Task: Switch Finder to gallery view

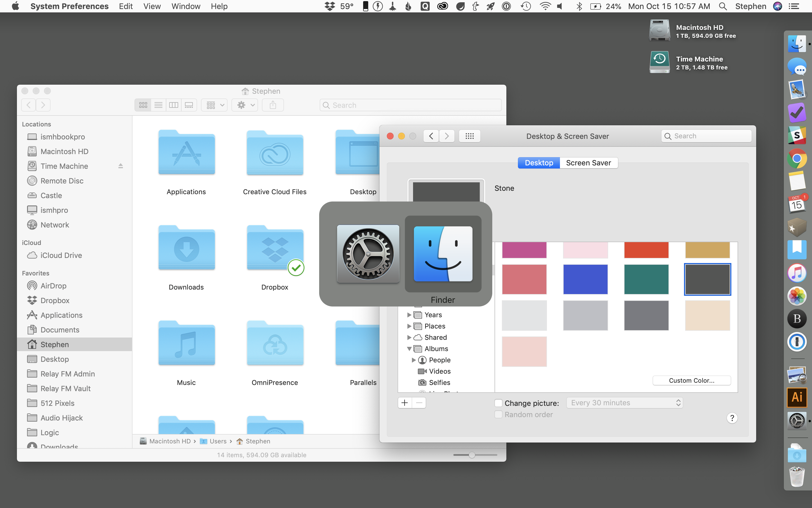Action: 189,105
